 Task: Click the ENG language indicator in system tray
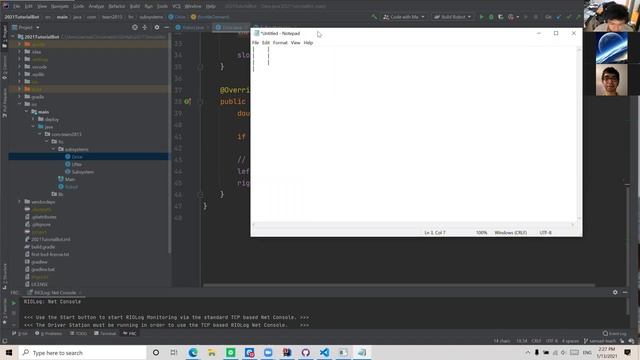587,352
